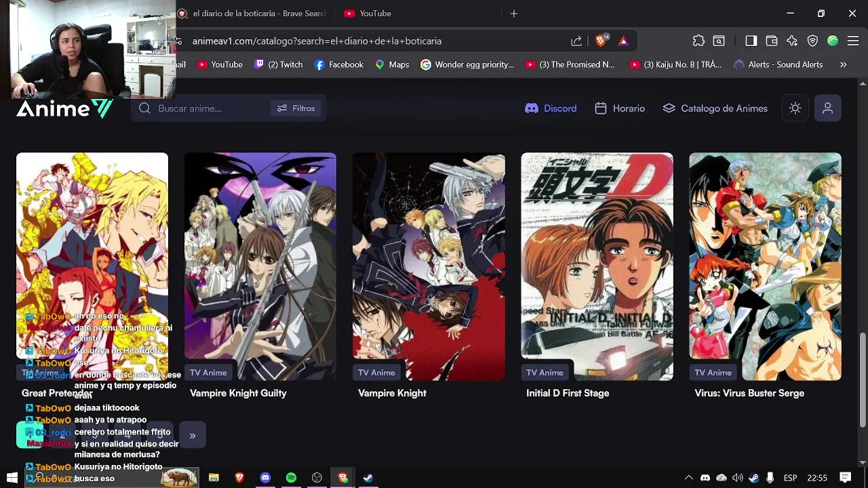Open the Brave icon pinned on the taskbar

(239, 478)
